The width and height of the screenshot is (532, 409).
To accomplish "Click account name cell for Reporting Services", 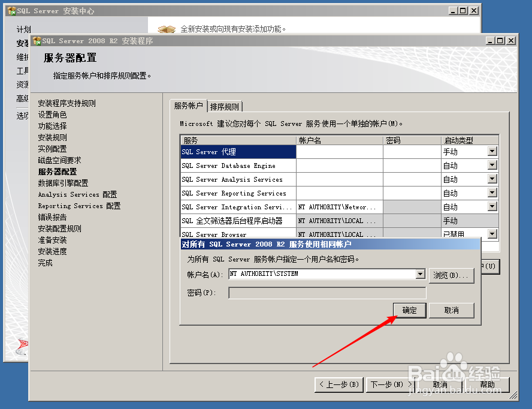I will click(340, 193).
